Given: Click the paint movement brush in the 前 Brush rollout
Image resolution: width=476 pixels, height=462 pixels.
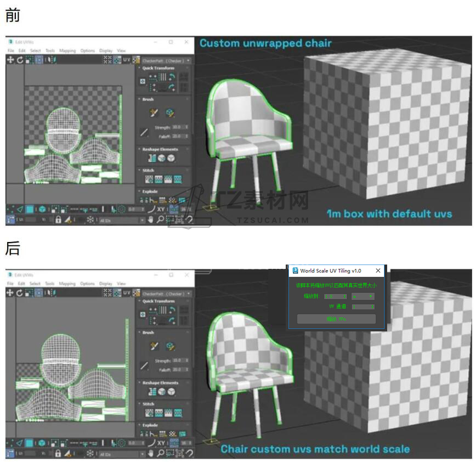Looking at the screenshot, I should (x=154, y=113).
